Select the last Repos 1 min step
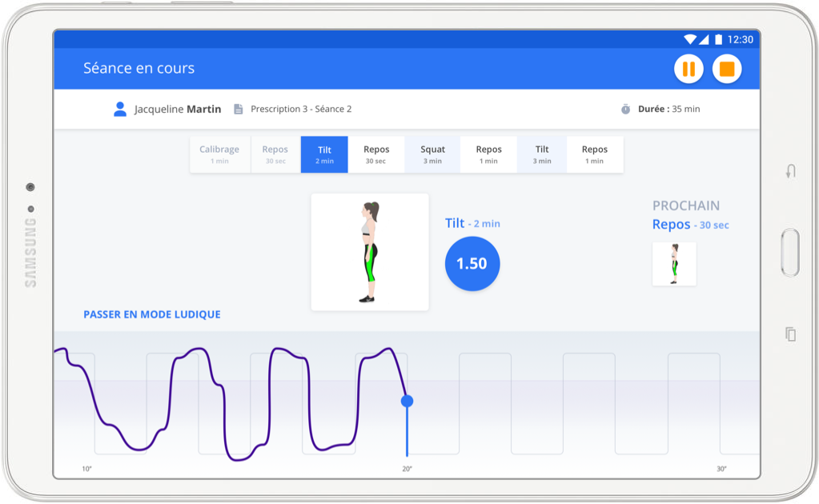Viewport: 819px width, 504px height. tap(594, 154)
